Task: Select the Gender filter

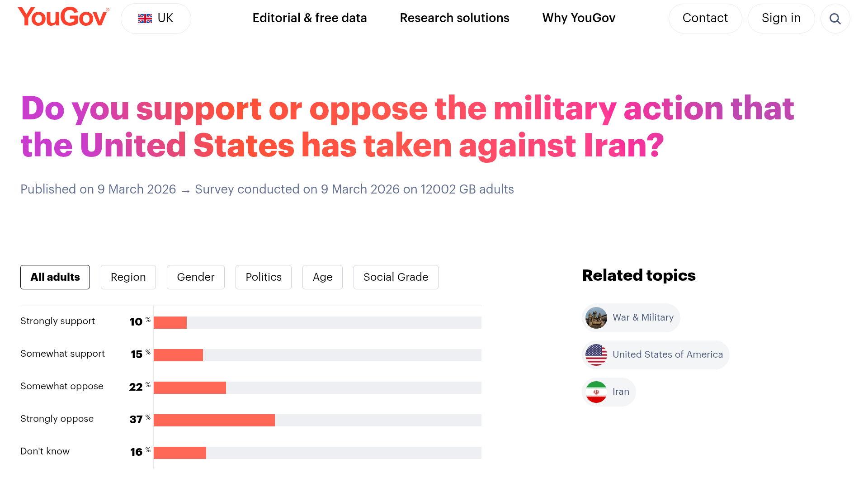Action: pyautogui.click(x=195, y=277)
